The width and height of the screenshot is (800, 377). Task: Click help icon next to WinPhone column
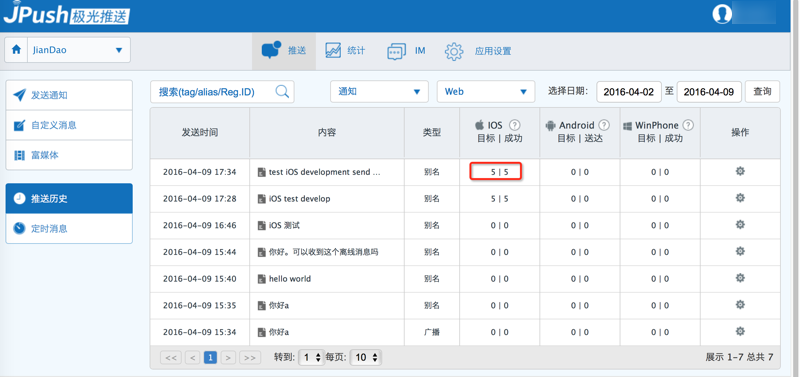(x=688, y=125)
